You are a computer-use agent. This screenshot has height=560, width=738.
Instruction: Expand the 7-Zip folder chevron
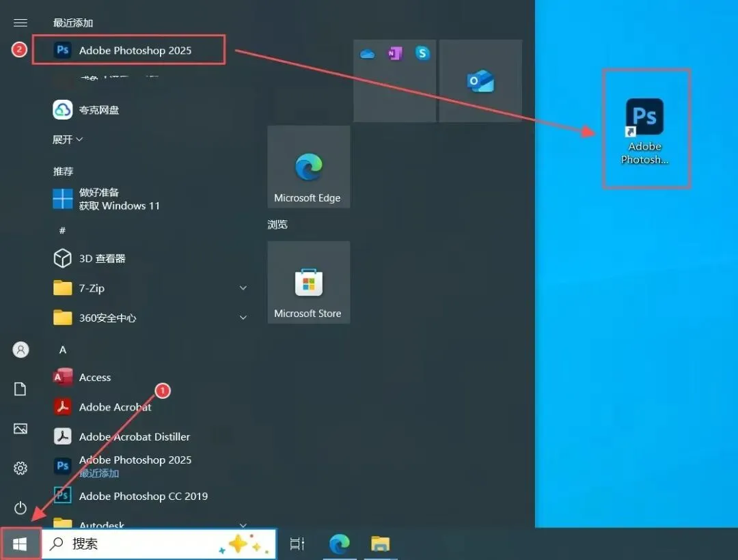[243, 288]
